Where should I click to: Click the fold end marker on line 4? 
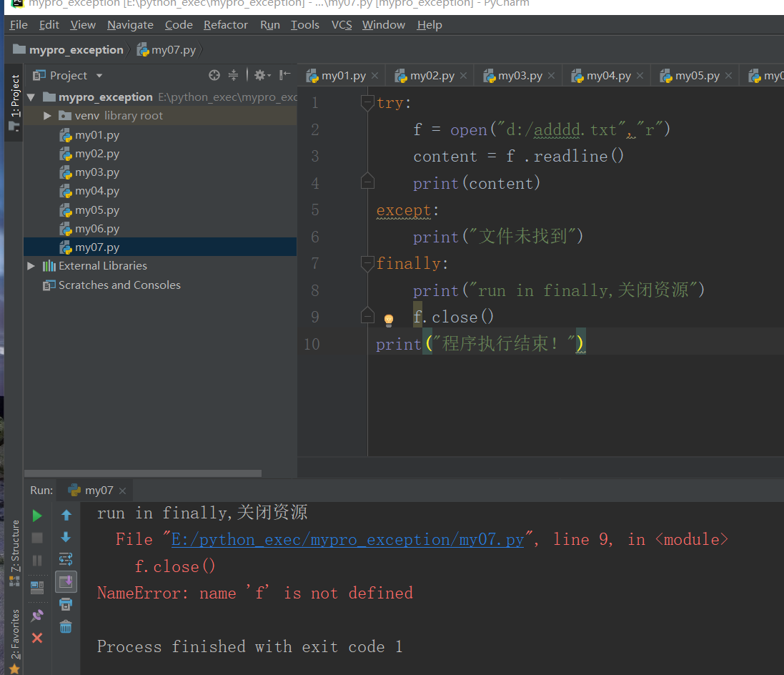point(367,181)
